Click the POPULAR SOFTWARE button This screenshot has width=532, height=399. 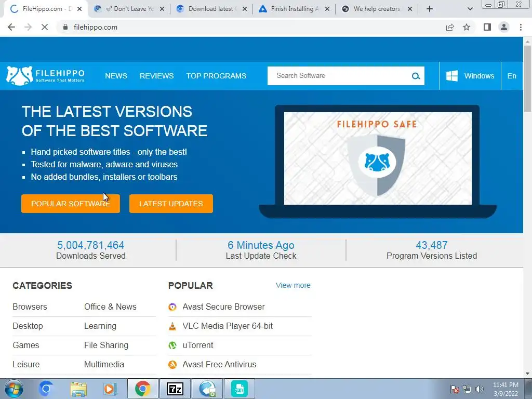71,204
